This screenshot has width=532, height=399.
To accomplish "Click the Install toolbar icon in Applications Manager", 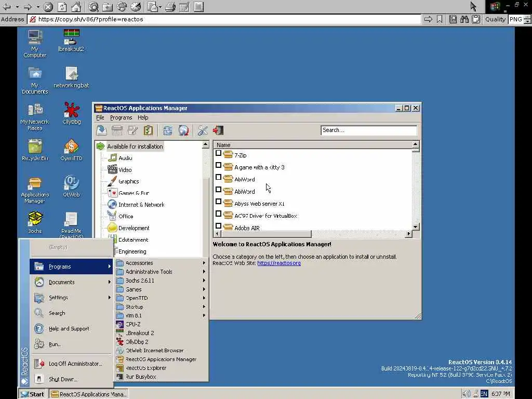I will (x=101, y=130).
